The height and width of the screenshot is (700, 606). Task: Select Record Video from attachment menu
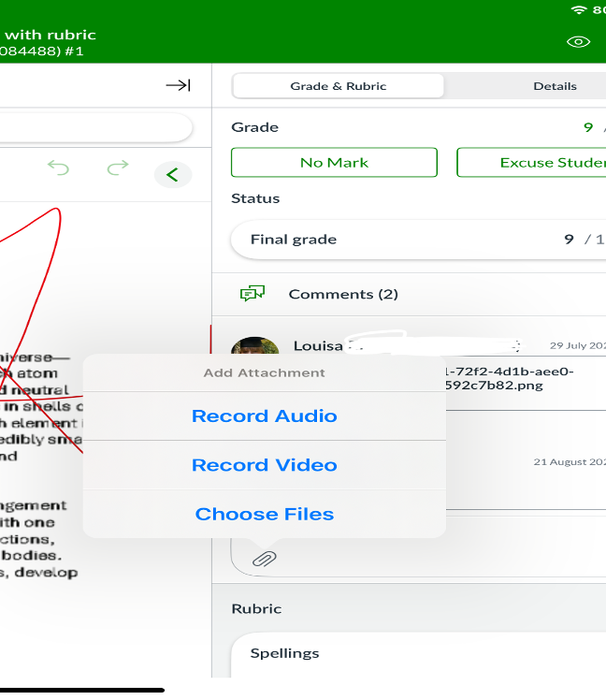(264, 465)
